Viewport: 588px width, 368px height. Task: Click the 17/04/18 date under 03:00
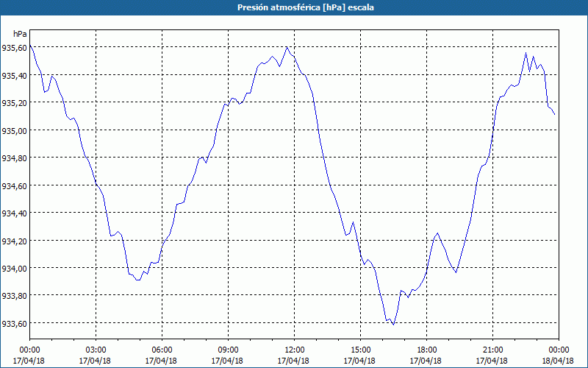[95, 361]
